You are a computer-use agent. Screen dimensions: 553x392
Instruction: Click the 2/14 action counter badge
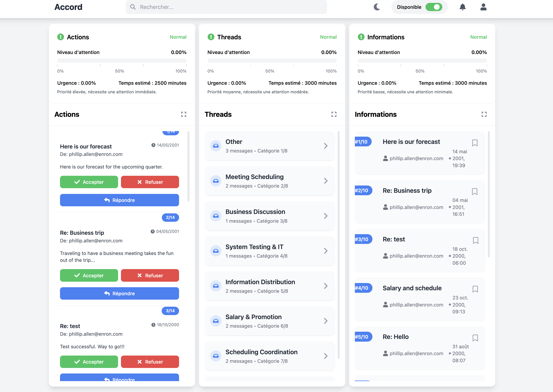[170, 218]
